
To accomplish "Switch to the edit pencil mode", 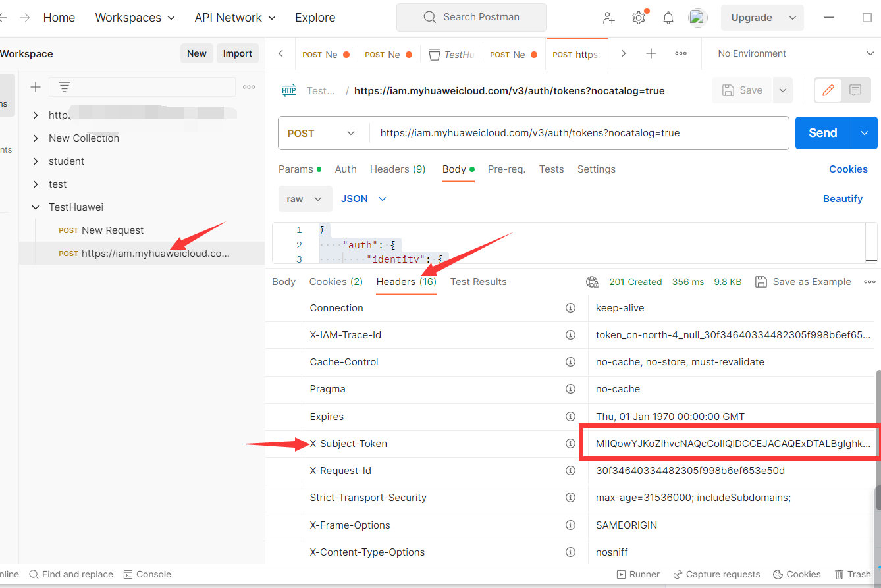I will (x=828, y=90).
